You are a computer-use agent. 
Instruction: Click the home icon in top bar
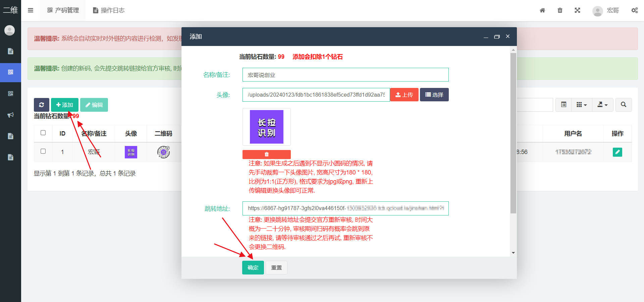click(542, 10)
